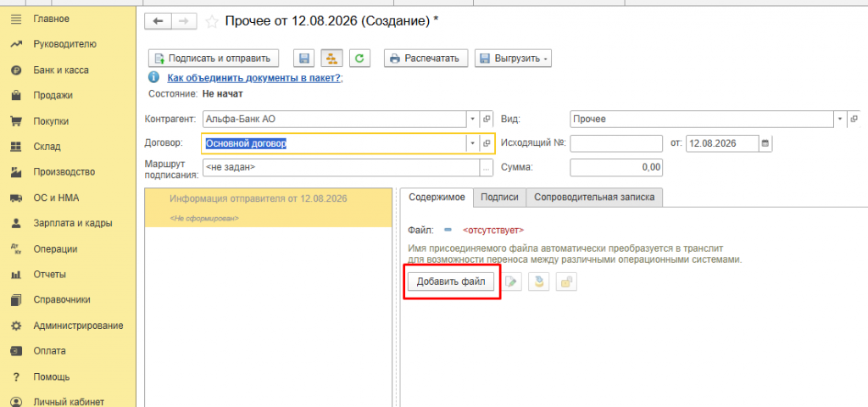Click the Отчеты bar chart icon
The width and height of the screenshot is (868, 407).
[x=16, y=275]
